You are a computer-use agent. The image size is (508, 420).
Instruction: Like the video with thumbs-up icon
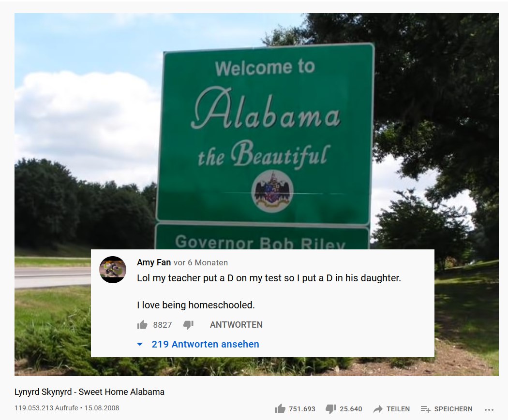(x=280, y=409)
